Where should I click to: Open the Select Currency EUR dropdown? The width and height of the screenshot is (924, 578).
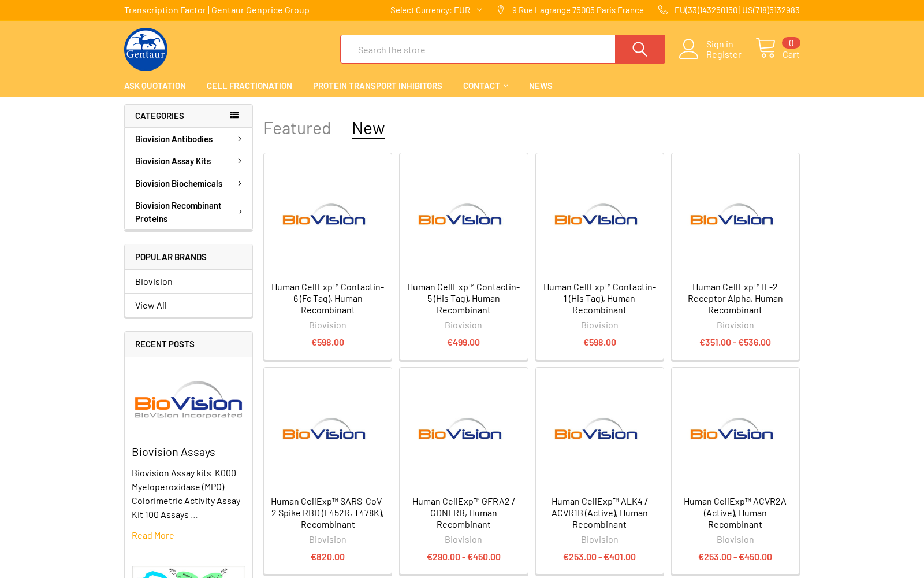436,10
